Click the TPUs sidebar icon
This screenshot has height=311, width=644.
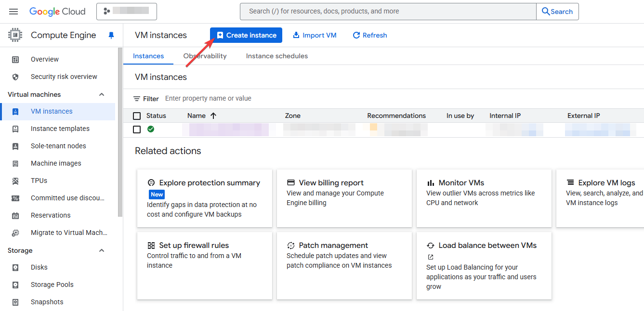[x=15, y=181]
